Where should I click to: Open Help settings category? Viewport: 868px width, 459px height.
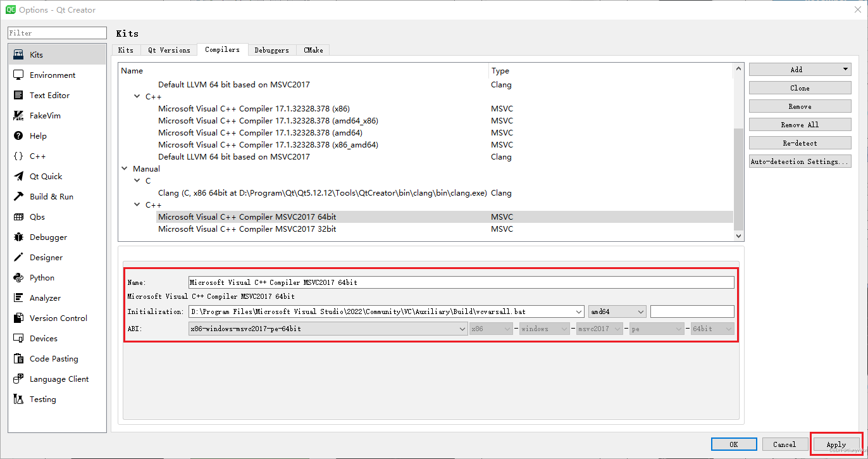[57, 135]
